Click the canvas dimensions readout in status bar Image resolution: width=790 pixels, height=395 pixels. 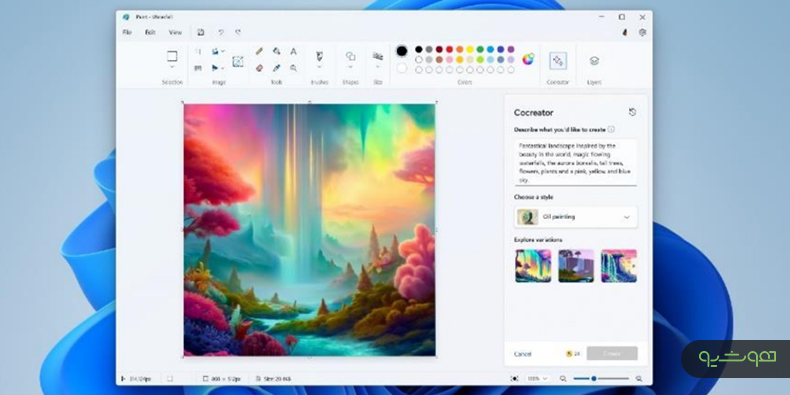click(x=222, y=378)
